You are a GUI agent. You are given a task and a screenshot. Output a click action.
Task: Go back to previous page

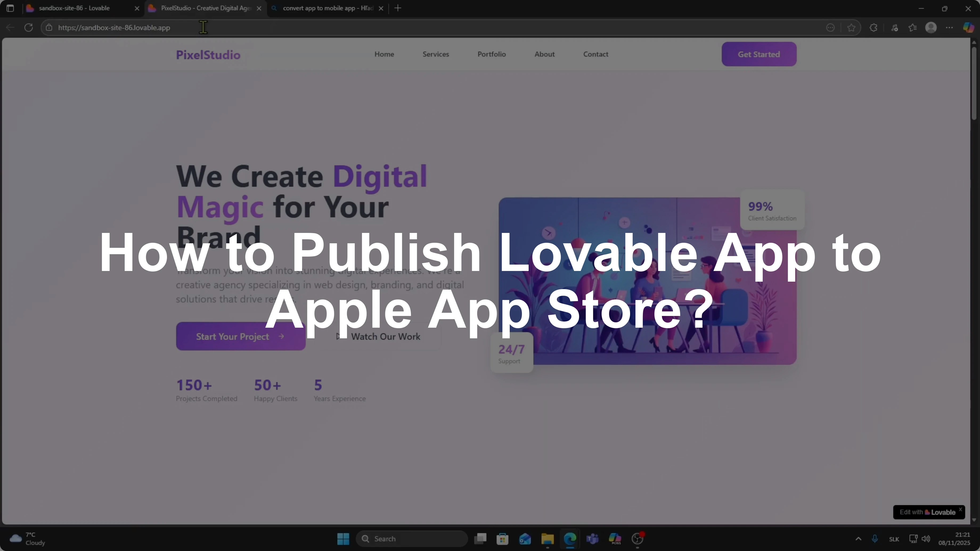pos(10,27)
